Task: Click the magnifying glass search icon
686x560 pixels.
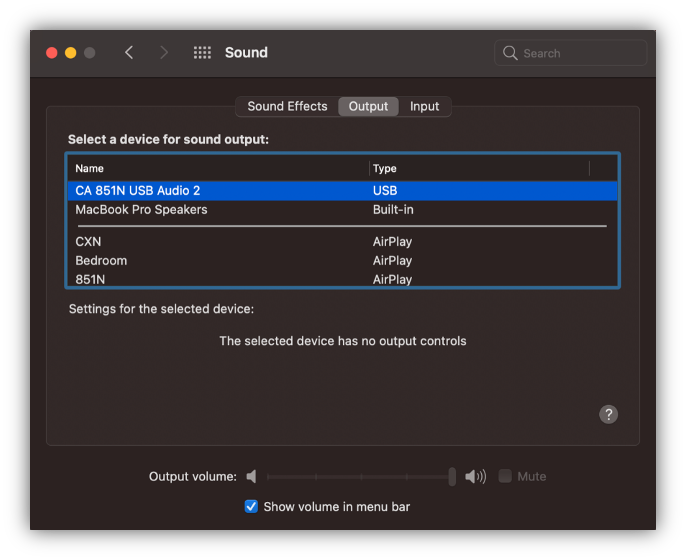Action: tap(510, 53)
